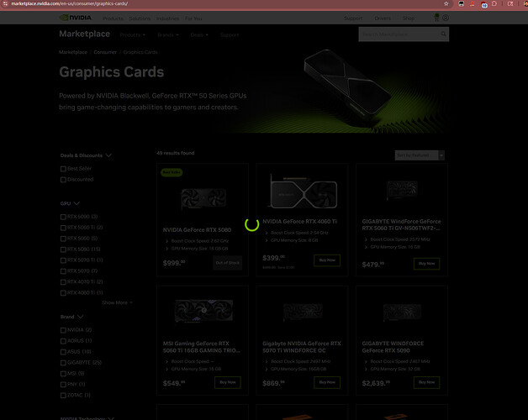Click Buy Now for GIGABYTE RTX 5090
528x420 pixels.
[x=426, y=382]
